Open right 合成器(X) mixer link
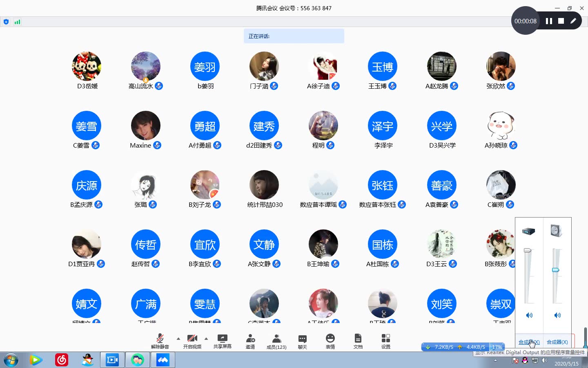 [x=557, y=342]
